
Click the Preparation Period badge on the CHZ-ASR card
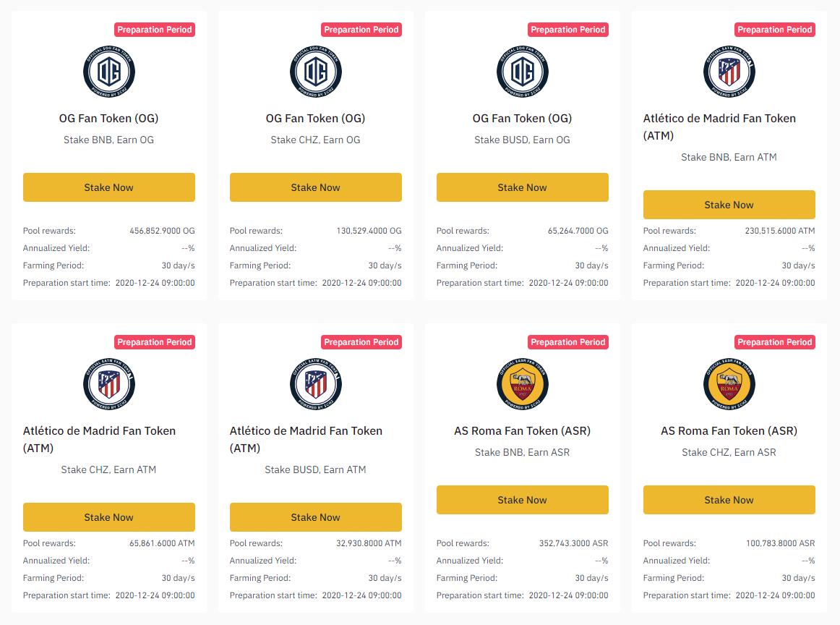775,342
